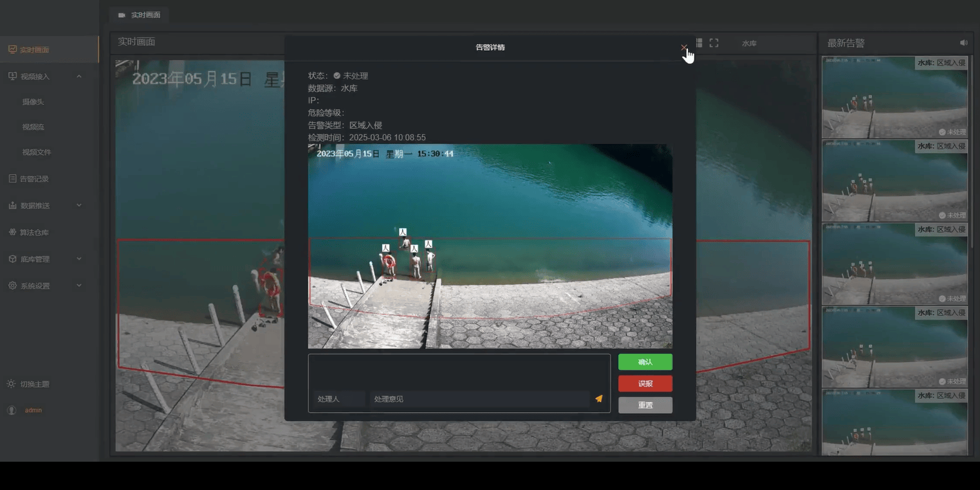This screenshot has height=490, width=980.
Task: Collapse the 视频接入 section
Action: pos(80,76)
